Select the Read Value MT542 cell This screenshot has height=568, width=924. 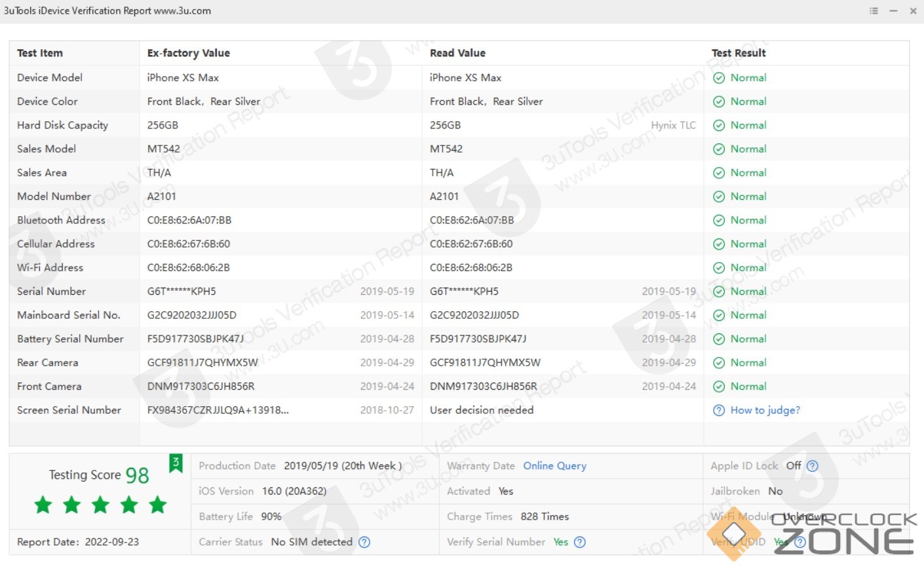tap(446, 149)
